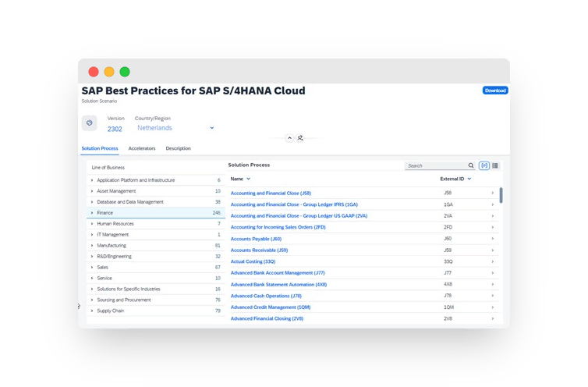Select Sales line of business
The height and width of the screenshot is (387, 588).
tap(156, 268)
